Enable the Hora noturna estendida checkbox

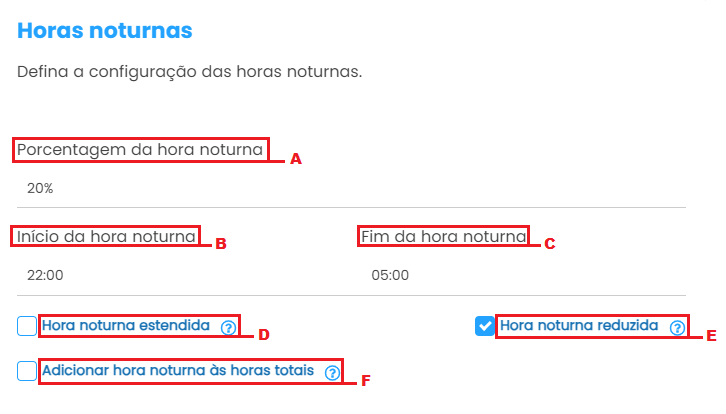tap(27, 326)
